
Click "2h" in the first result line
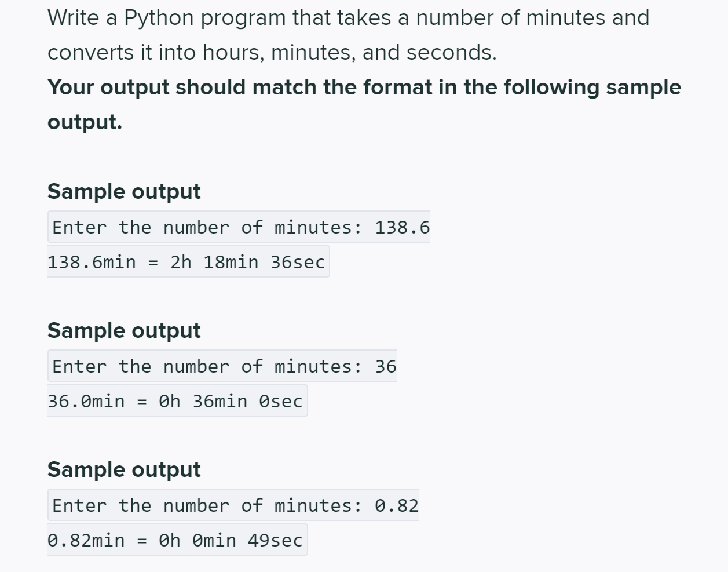(x=181, y=262)
